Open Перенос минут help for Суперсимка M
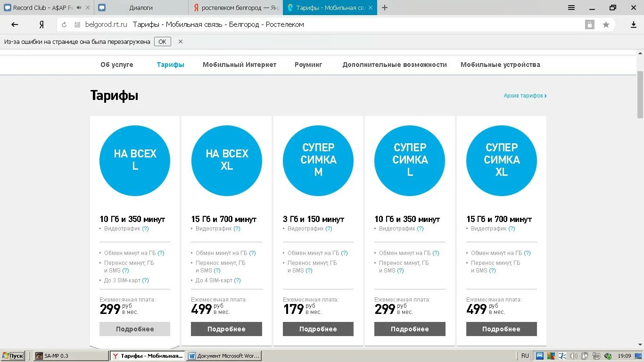This screenshot has height=362, width=644. (x=309, y=271)
